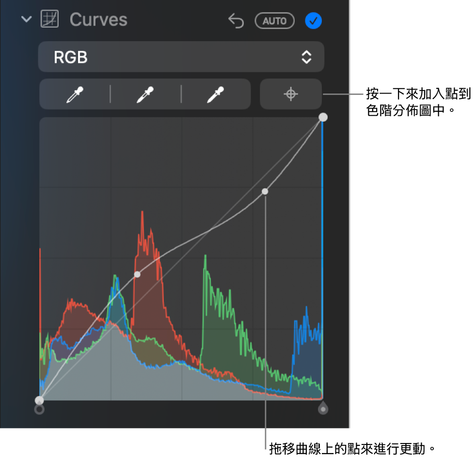476x459 pixels.
Task: Toggle the blue Curves enable checkmark
Action: pos(313,21)
